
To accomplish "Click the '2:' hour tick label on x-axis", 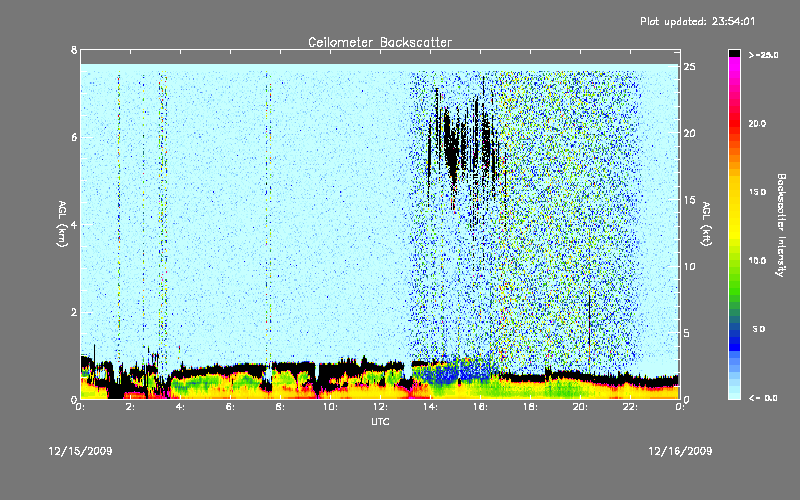I will [x=130, y=407].
